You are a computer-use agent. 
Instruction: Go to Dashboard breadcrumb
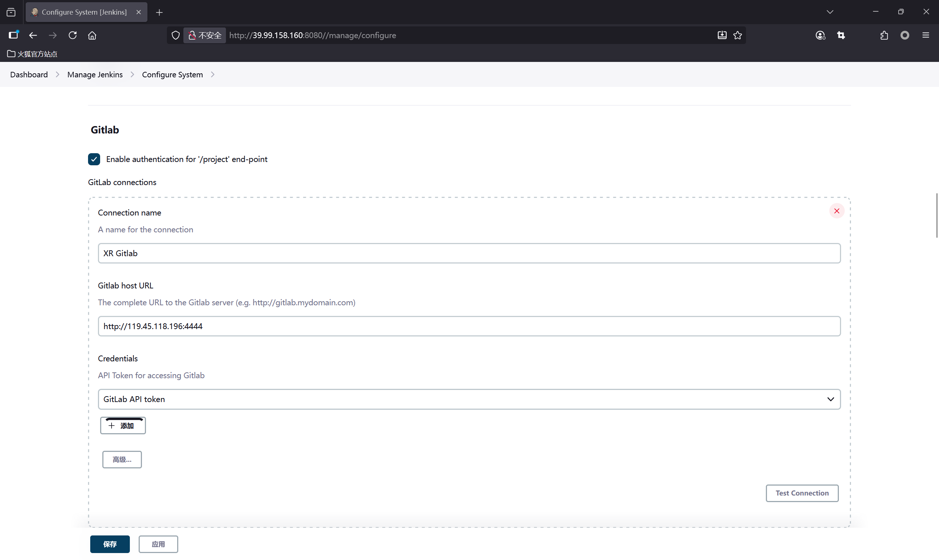coord(29,75)
